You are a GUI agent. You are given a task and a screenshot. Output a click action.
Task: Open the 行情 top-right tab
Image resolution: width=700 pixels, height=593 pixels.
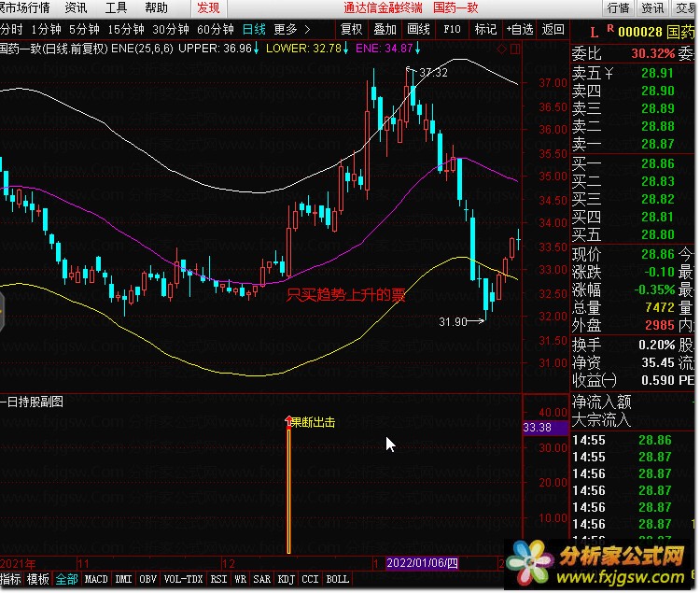618,8
